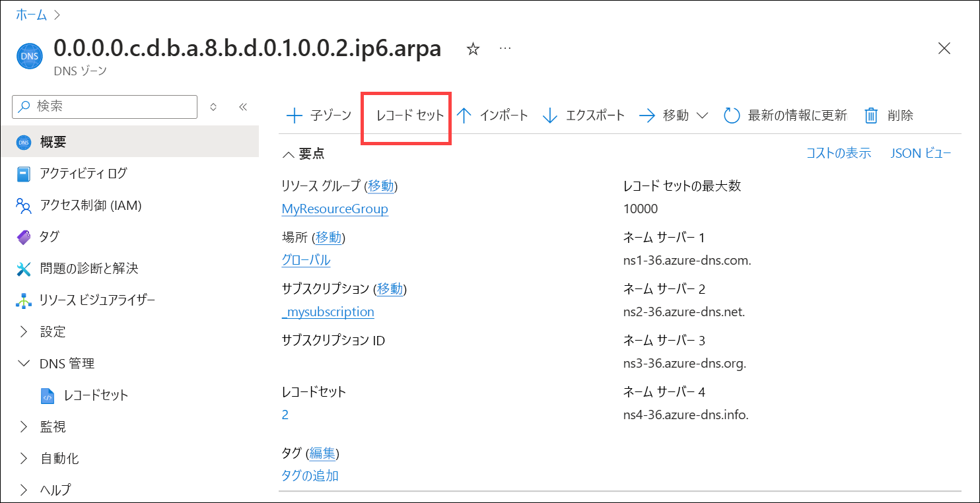This screenshot has width=980, height=503.
Task: Open グローバル location link
Action: (x=306, y=260)
